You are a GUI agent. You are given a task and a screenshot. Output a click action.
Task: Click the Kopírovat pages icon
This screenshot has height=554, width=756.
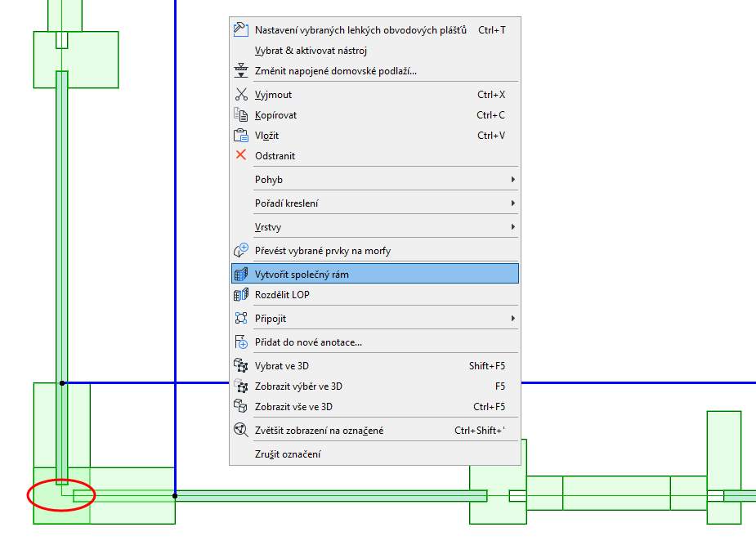[240, 114]
